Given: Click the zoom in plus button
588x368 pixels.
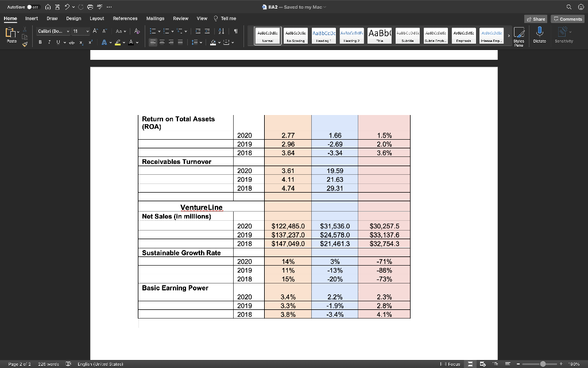Looking at the screenshot, I should (x=561, y=364).
